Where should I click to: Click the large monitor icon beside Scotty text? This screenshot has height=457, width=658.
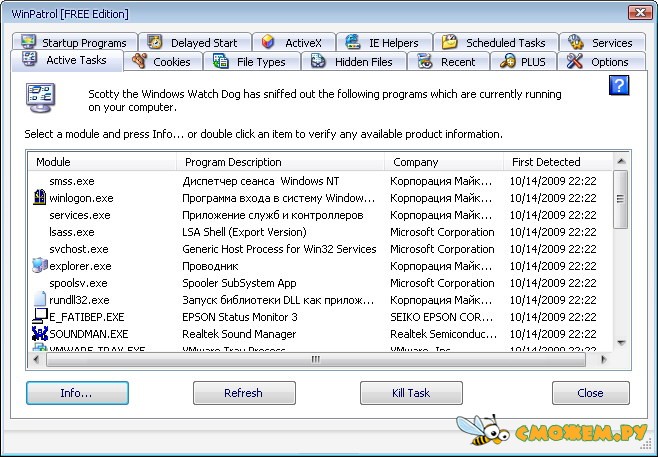coord(40,98)
